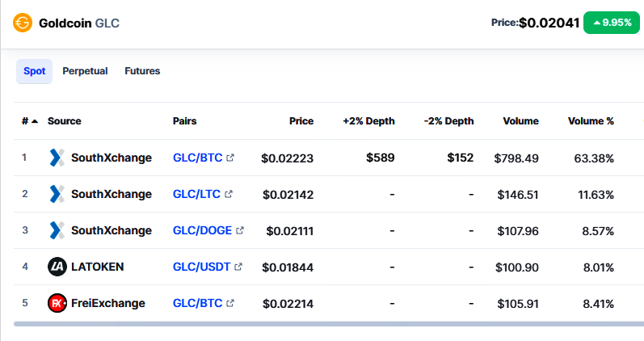The image size is (644, 341).
Task: Click price cell $0.02223
Action: (287, 158)
